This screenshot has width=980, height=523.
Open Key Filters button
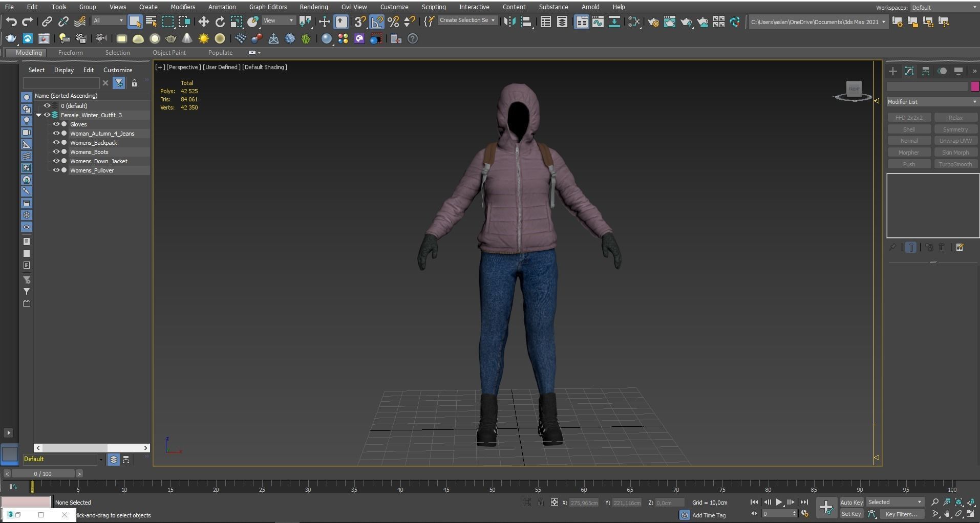[x=902, y=514]
